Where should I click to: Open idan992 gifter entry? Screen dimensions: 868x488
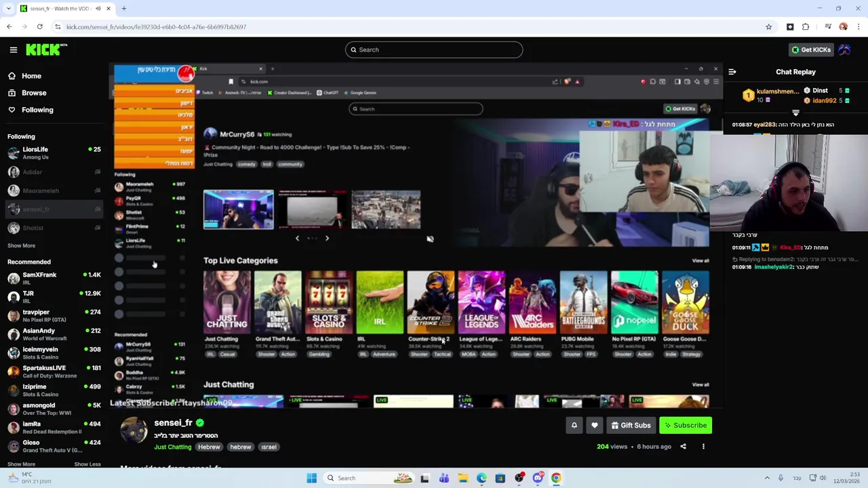coord(827,100)
